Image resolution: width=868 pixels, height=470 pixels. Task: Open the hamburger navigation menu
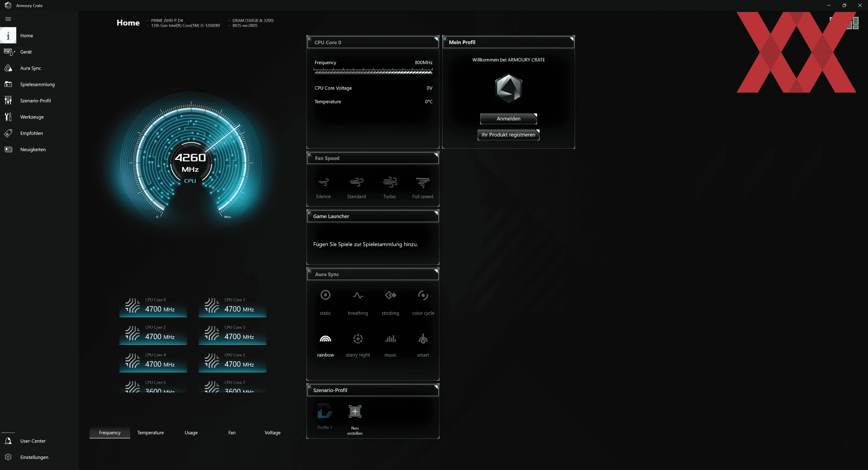tap(8, 19)
